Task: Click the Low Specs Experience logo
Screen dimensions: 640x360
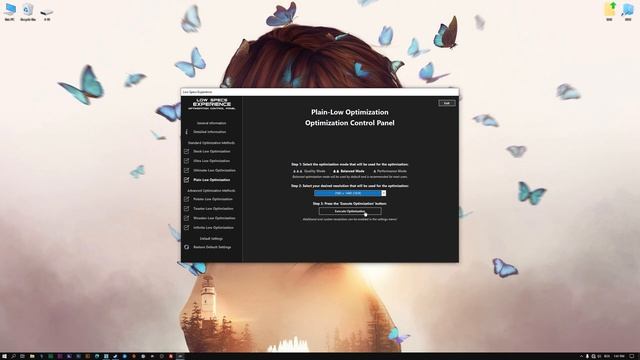Action: [x=212, y=104]
